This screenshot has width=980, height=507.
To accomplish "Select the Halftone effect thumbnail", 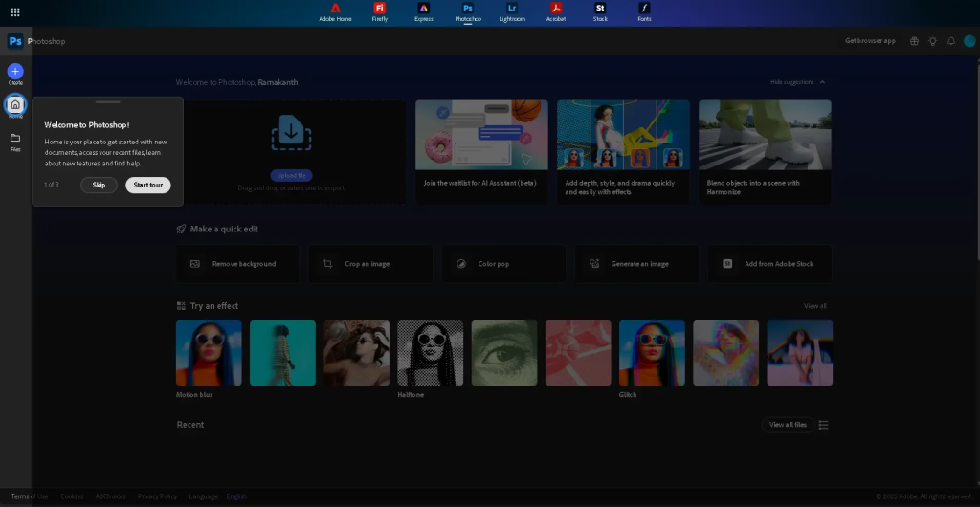I will (431, 353).
